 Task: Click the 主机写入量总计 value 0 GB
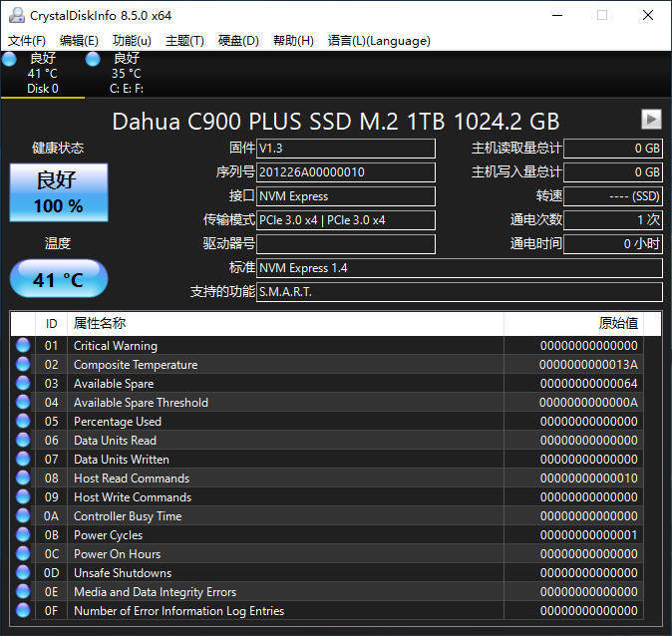[613, 172]
